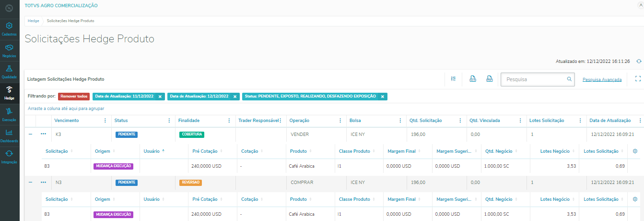Click TOTVS AGRO COMERCIALIZAÇÃO header title
This screenshot has width=644, height=221.
point(61,6)
